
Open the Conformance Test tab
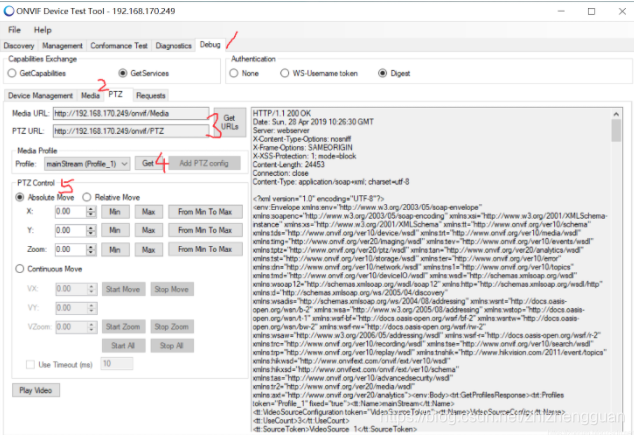point(119,46)
